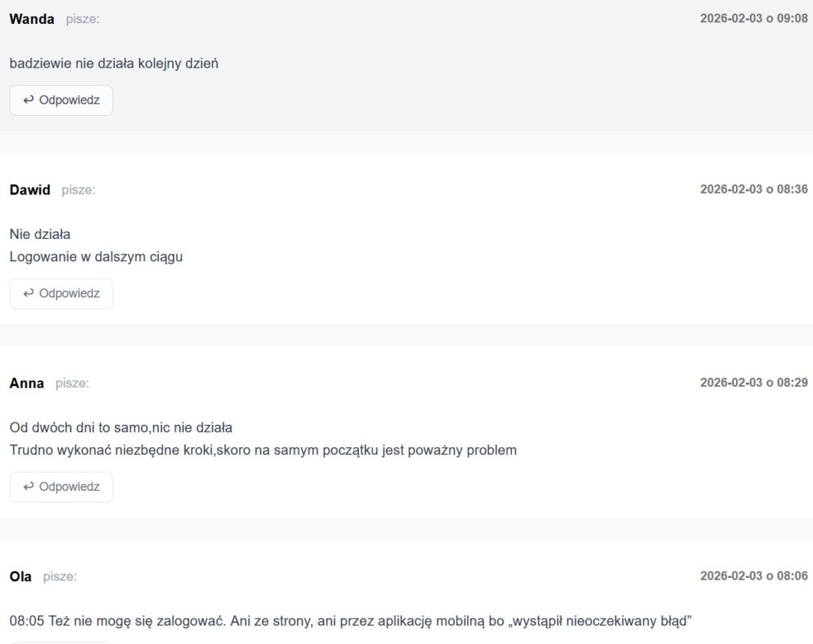Hit the Odpowiedz label under Anna's comment
Viewport: 813px width, 644px height.
(x=69, y=487)
